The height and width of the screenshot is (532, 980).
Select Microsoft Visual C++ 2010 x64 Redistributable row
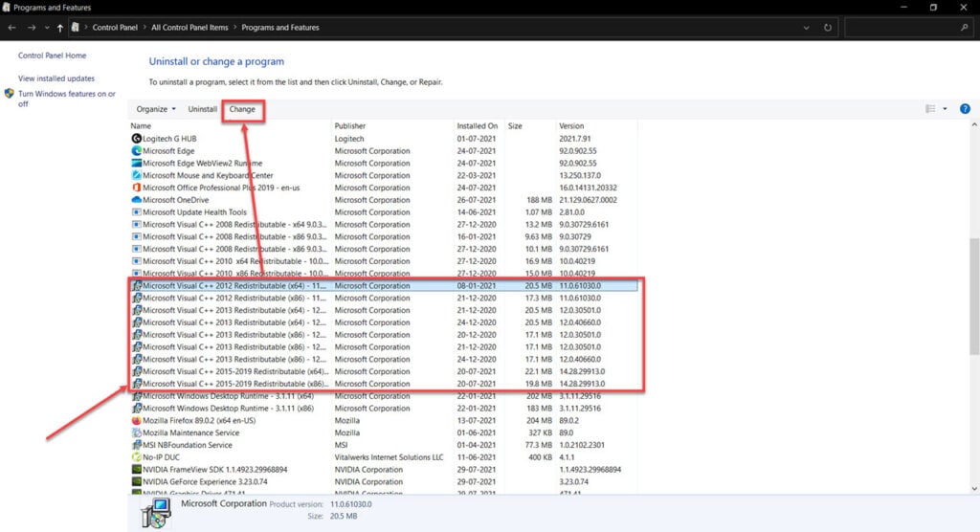(x=384, y=261)
